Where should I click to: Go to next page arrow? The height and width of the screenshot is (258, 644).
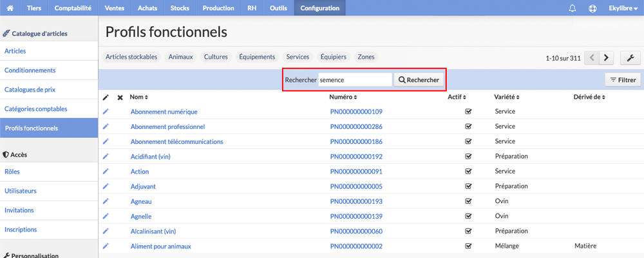click(606, 58)
